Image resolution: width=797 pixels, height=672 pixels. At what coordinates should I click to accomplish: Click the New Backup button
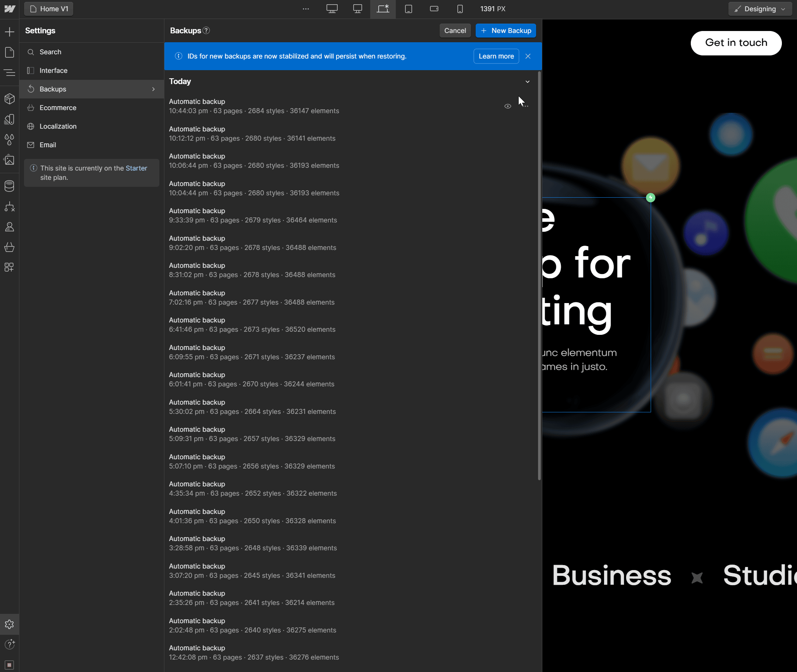[505, 31]
